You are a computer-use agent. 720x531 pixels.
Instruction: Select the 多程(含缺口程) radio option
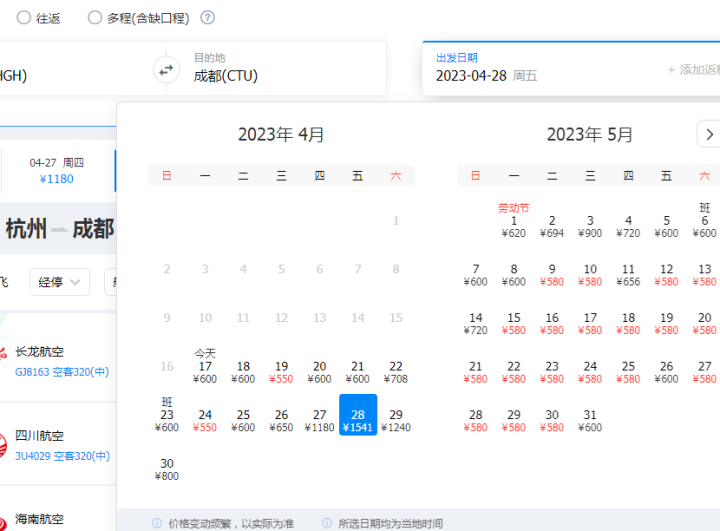coord(95,17)
